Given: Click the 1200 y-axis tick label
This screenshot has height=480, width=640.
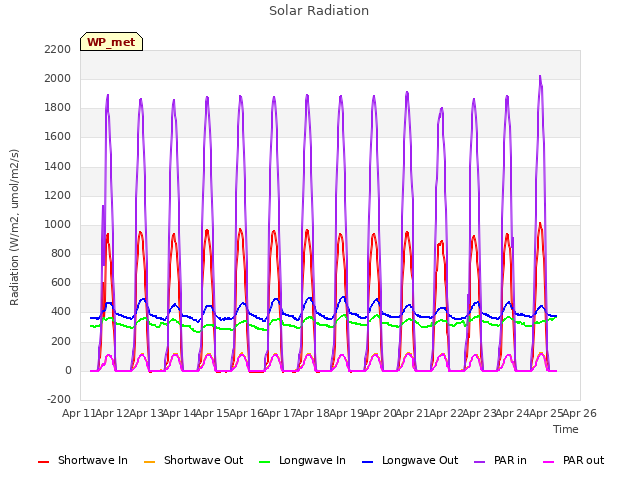Looking at the screenshot, I should tap(58, 196).
